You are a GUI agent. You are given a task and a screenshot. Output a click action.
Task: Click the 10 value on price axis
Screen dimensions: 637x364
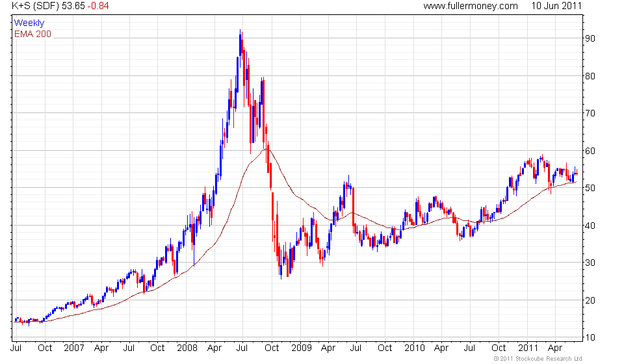point(590,337)
